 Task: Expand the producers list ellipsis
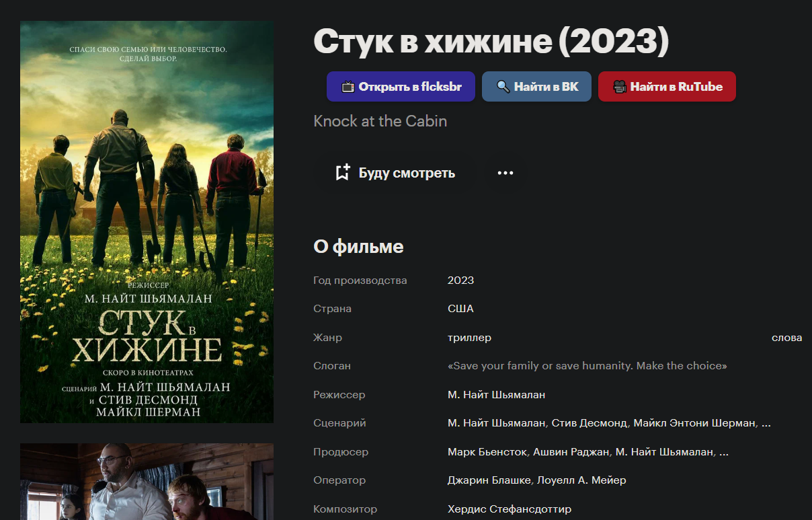tap(724, 453)
